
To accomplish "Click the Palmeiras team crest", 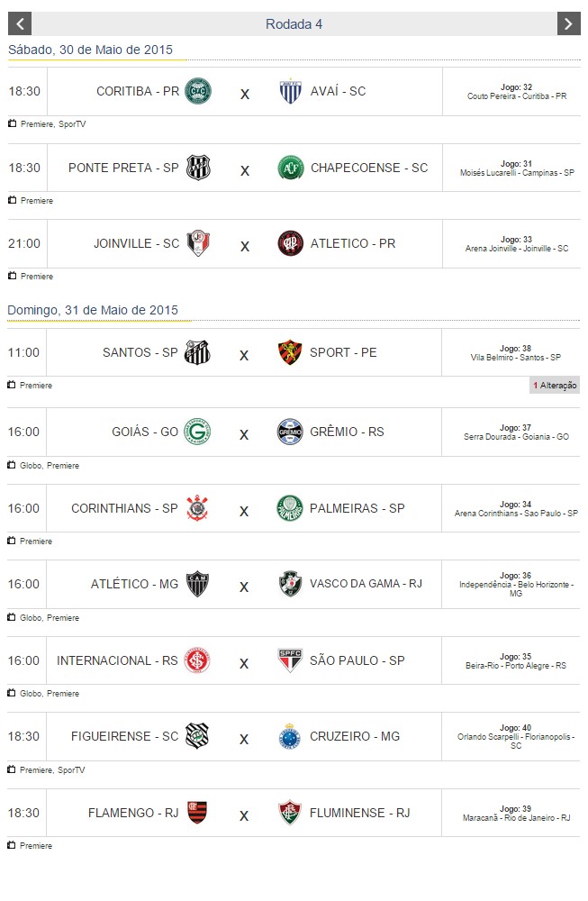I will pos(290,508).
